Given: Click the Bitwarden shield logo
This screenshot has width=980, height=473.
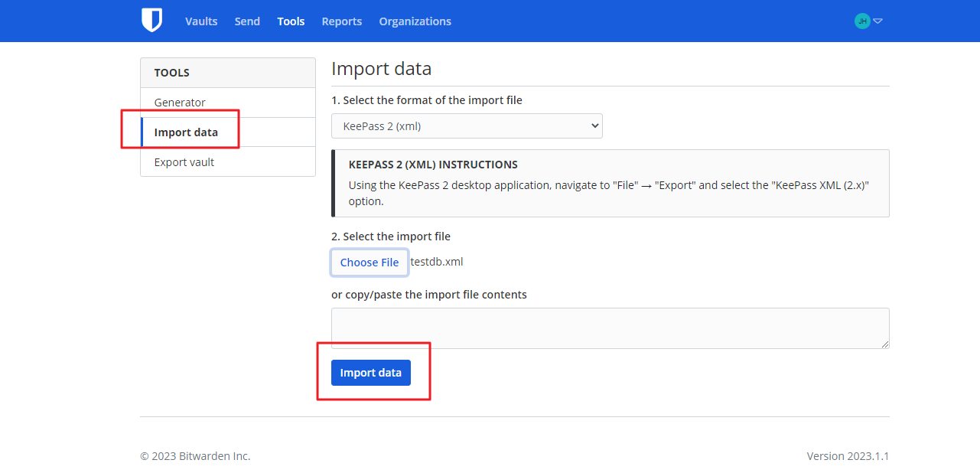Looking at the screenshot, I should point(151,21).
